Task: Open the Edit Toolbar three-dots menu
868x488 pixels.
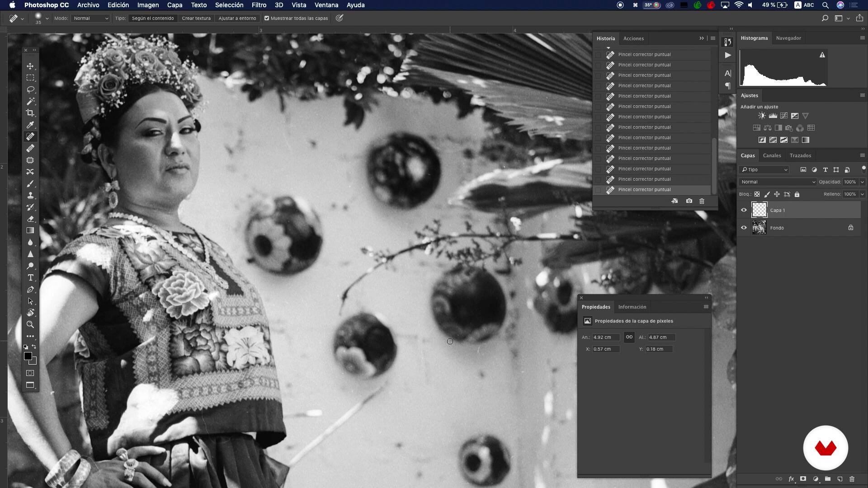Action: (30, 336)
